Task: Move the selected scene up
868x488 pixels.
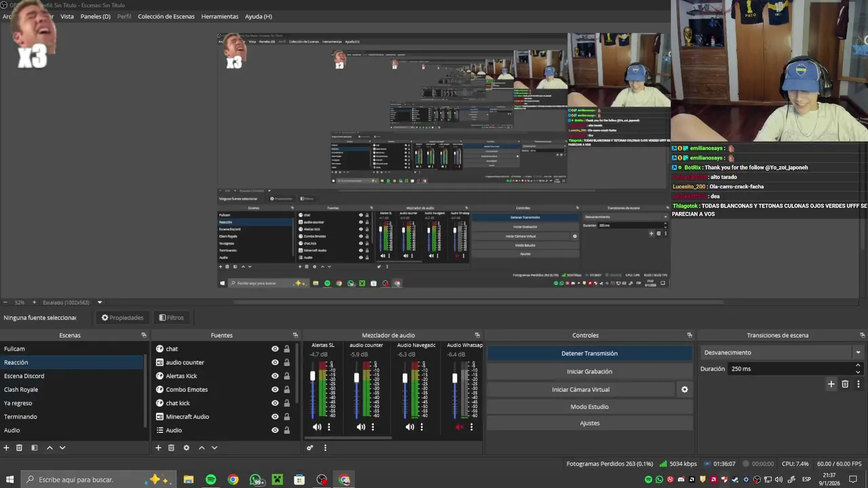Action: pyautogui.click(x=50, y=448)
